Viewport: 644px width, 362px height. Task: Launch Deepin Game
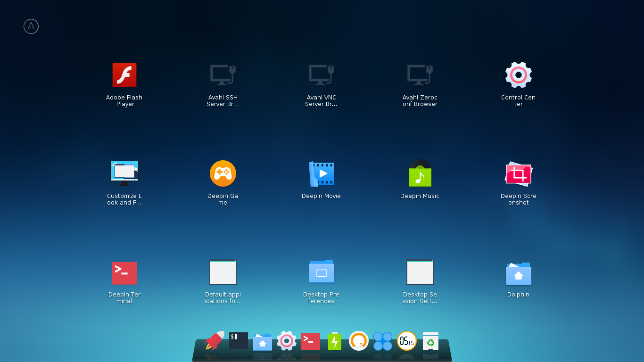(223, 173)
